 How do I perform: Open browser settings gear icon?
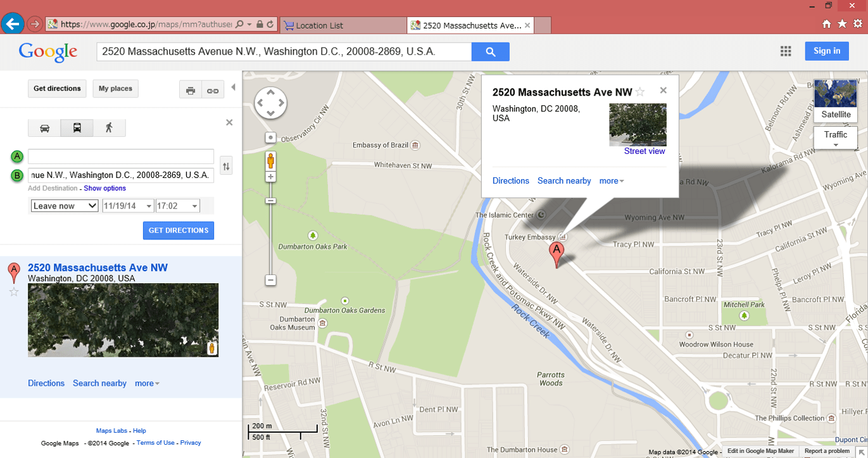click(858, 24)
